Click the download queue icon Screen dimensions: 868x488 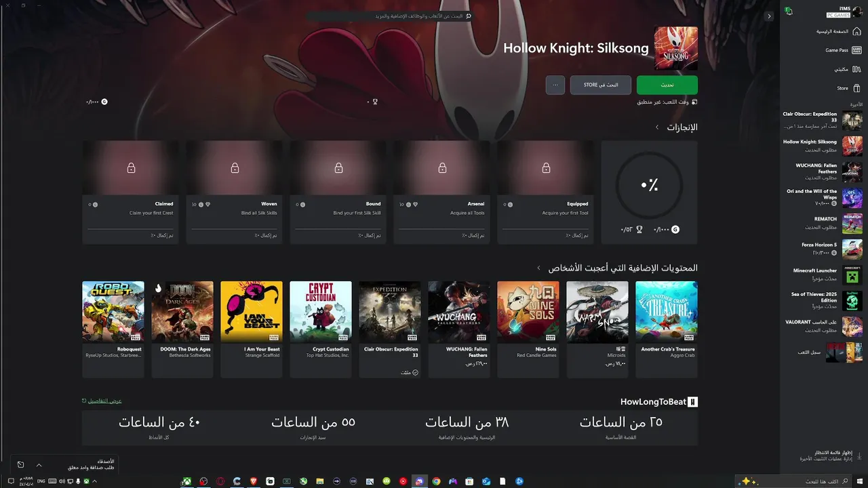tap(859, 455)
